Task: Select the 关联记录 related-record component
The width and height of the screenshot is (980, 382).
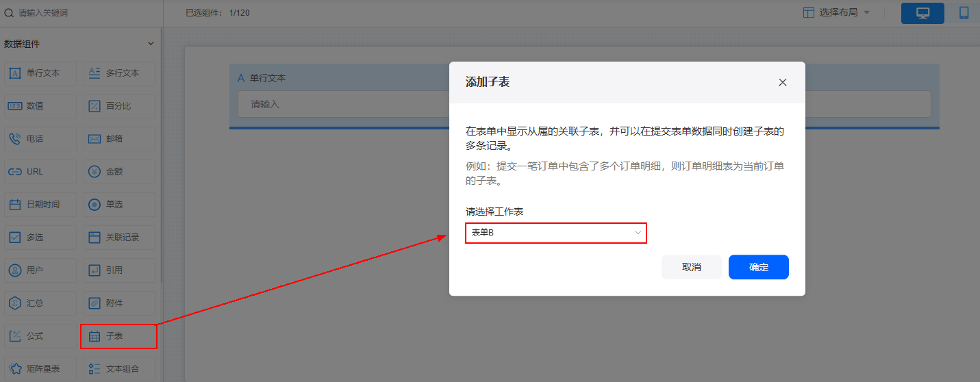Action: (120, 238)
